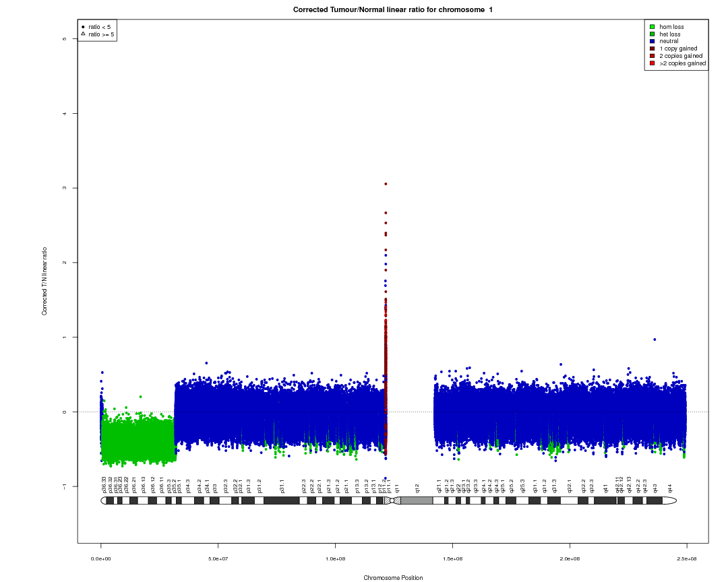The height and width of the screenshot is (582, 728).
Task: Click the neutral blue legend swatch
Action: pyautogui.click(x=653, y=41)
